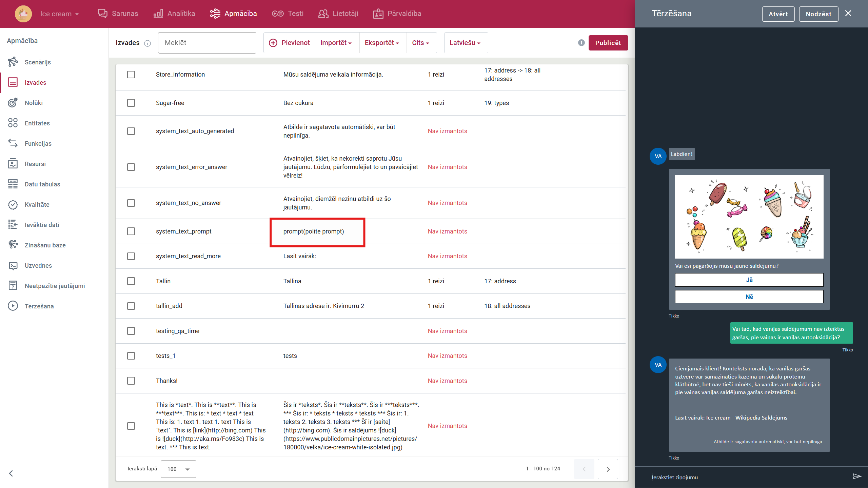Click the Publicēt button
This screenshot has width=868, height=488.
point(608,43)
